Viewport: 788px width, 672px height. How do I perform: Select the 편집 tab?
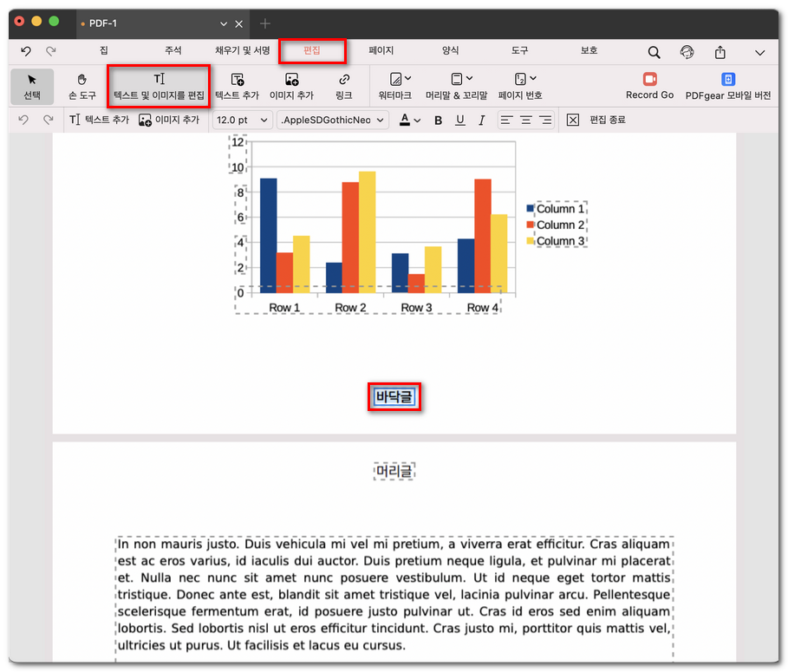click(x=312, y=50)
